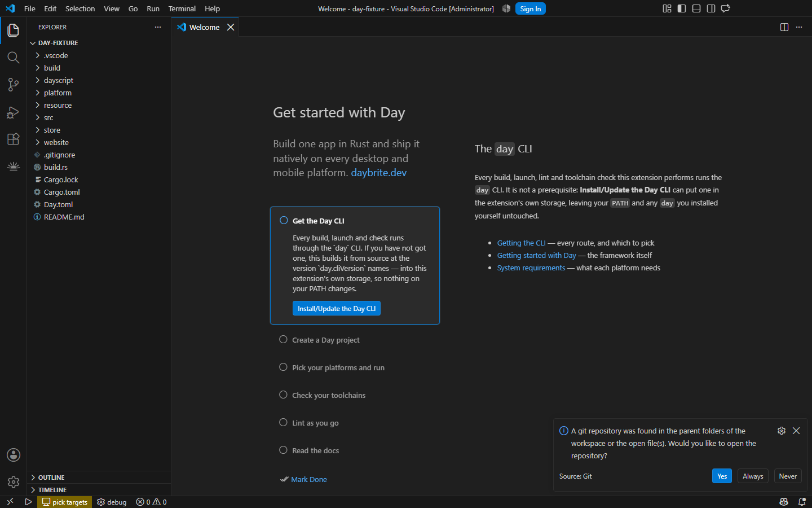Open remote window indicator in status bar
Viewport: 812px width, 508px height.
(10, 502)
